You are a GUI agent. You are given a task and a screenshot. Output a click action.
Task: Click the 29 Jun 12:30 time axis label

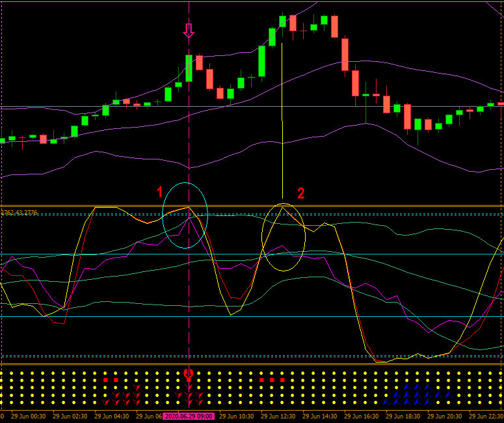pos(278,416)
